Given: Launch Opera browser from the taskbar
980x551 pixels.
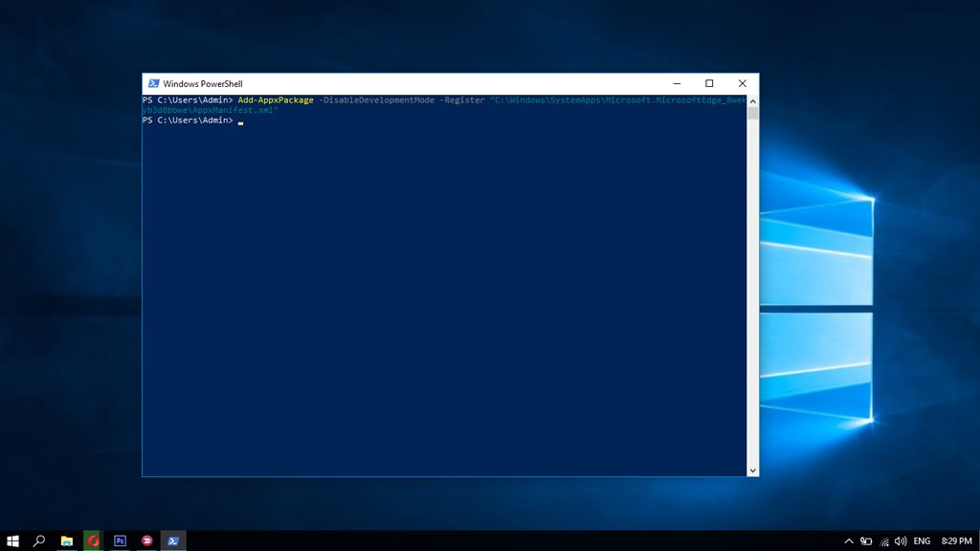Looking at the screenshot, I should coord(93,541).
